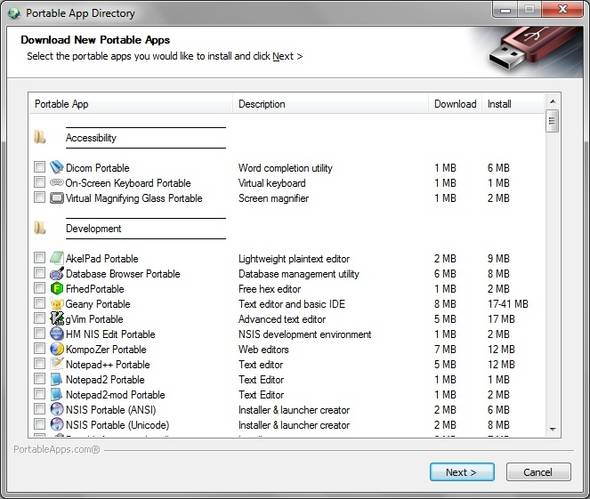Click the Portable App Directory title bar icon
Image resolution: width=590 pixels, height=499 pixels.
tap(14, 13)
